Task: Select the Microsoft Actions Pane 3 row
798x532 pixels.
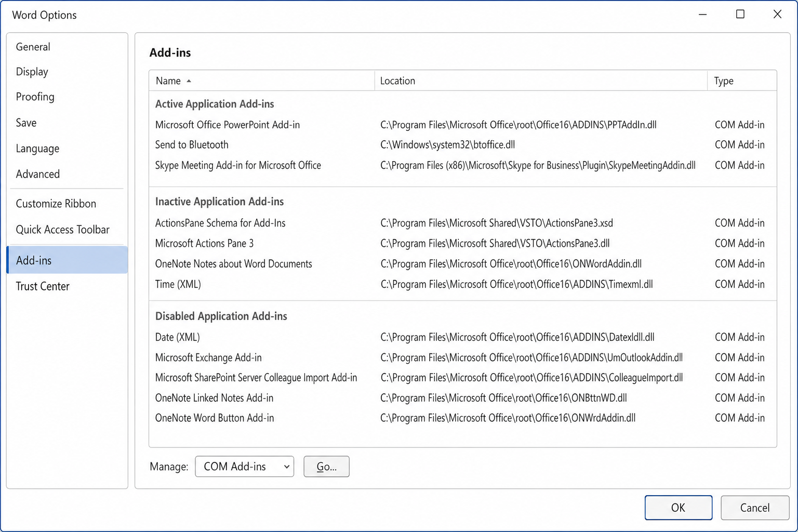Action: point(462,243)
